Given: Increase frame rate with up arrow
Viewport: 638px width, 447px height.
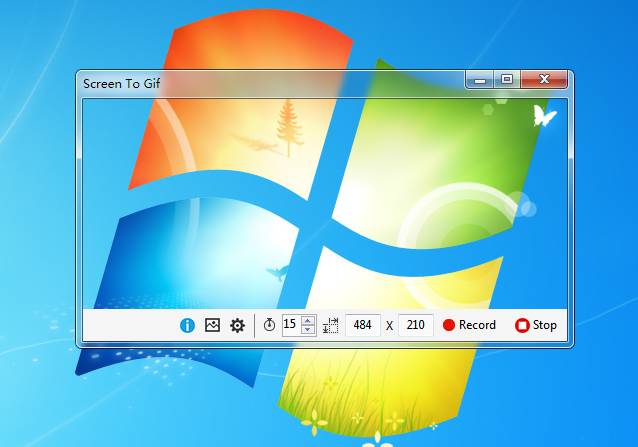Looking at the screenshot, I should [x=308, y=320].
